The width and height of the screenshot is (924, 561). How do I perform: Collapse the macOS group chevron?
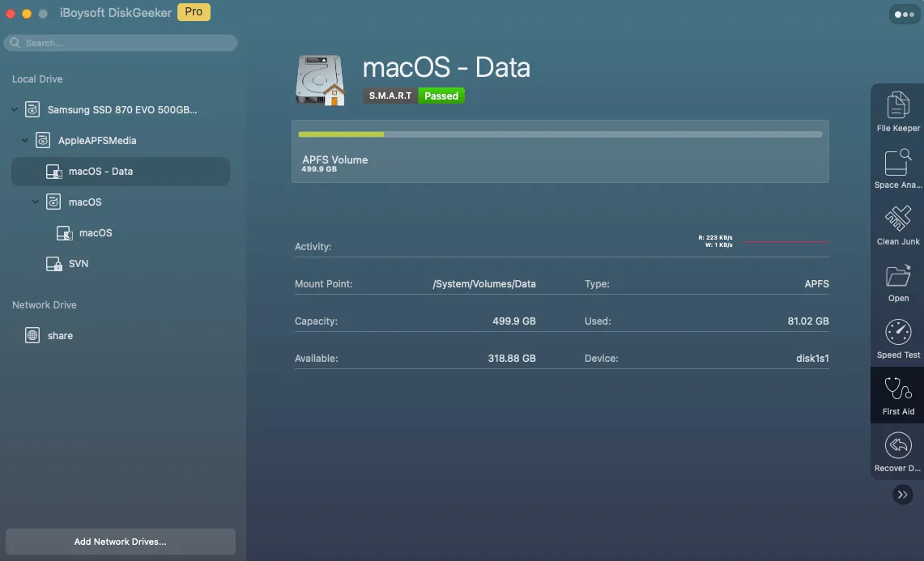point(36,202)
